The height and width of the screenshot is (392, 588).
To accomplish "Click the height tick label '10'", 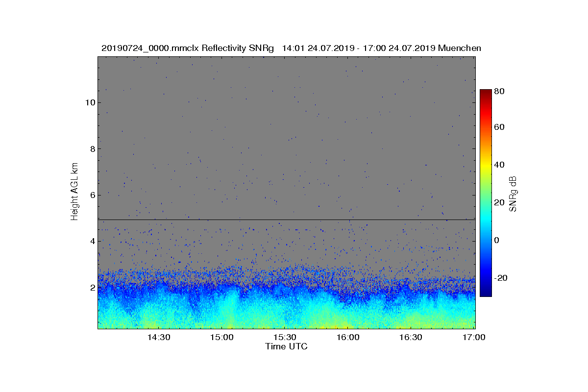I will tap(90, 102).
